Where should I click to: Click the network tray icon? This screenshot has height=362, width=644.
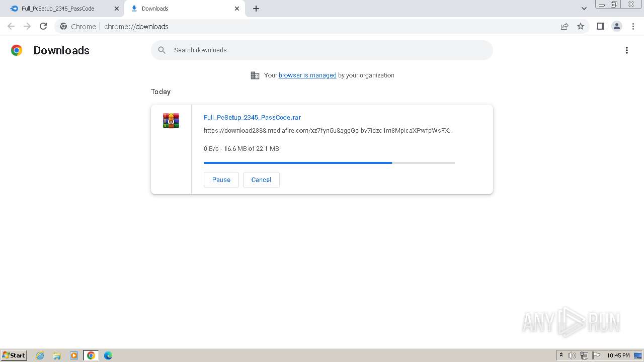[584, 355]
